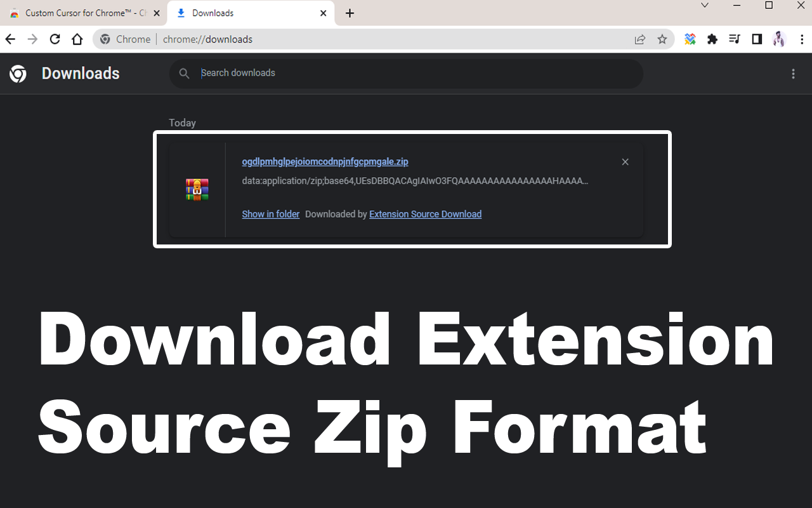Viewport: 812px width, 508px height.
Task: Bookmark this page with the star icon
Action: 662,39
